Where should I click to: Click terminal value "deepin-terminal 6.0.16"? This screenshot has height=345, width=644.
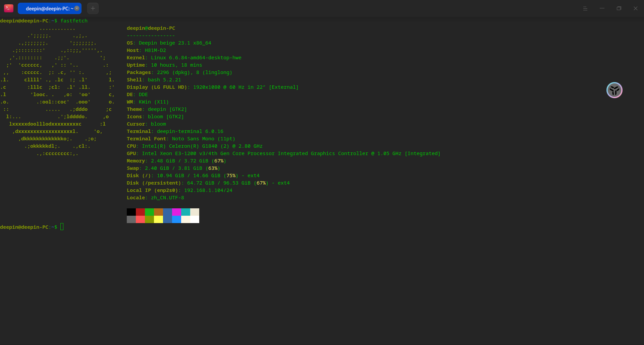[190, 131]
